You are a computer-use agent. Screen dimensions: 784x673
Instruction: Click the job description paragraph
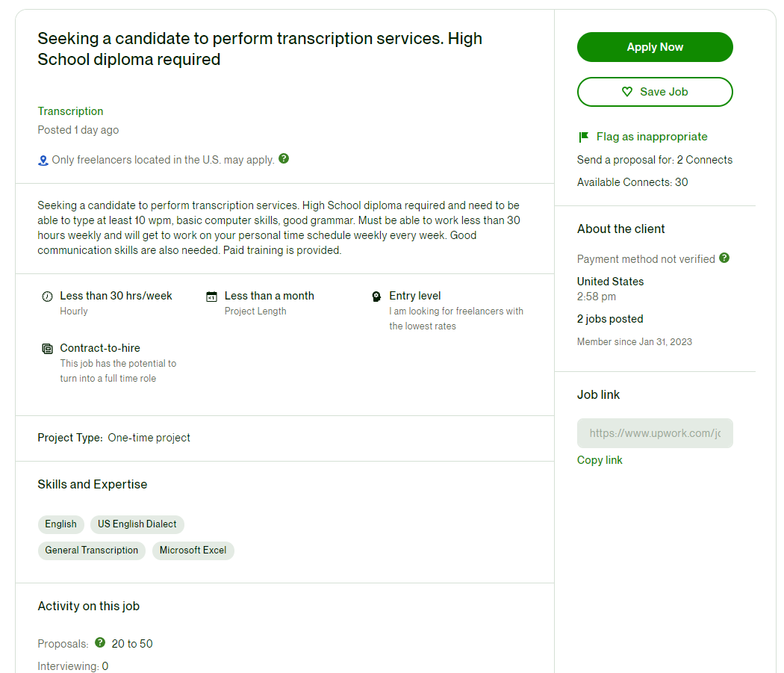(279, 228)
